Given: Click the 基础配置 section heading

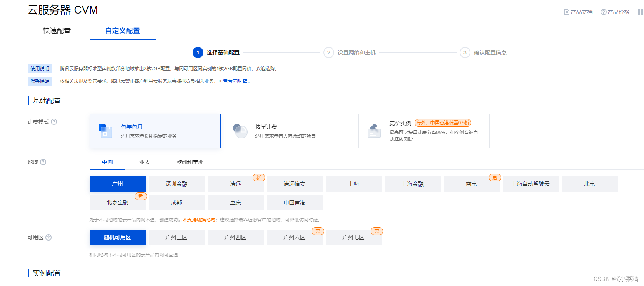Looking at the screenshot, I should click(47, 101).
